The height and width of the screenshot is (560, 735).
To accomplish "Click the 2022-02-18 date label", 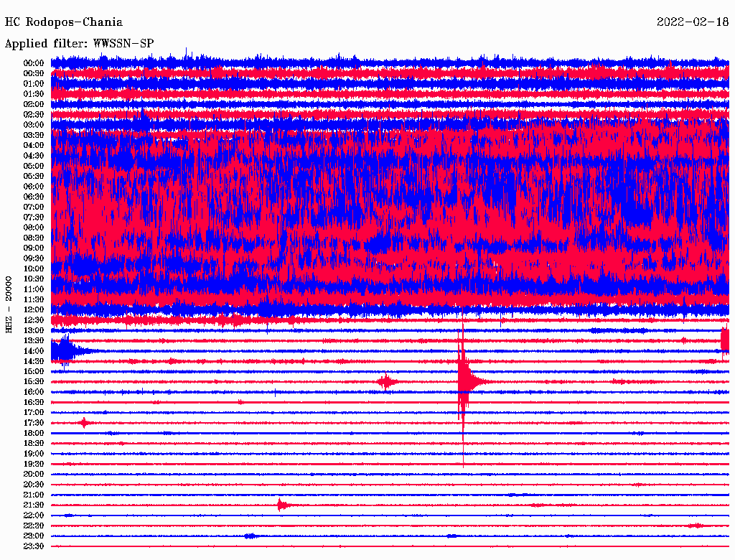I will [693, 22].
